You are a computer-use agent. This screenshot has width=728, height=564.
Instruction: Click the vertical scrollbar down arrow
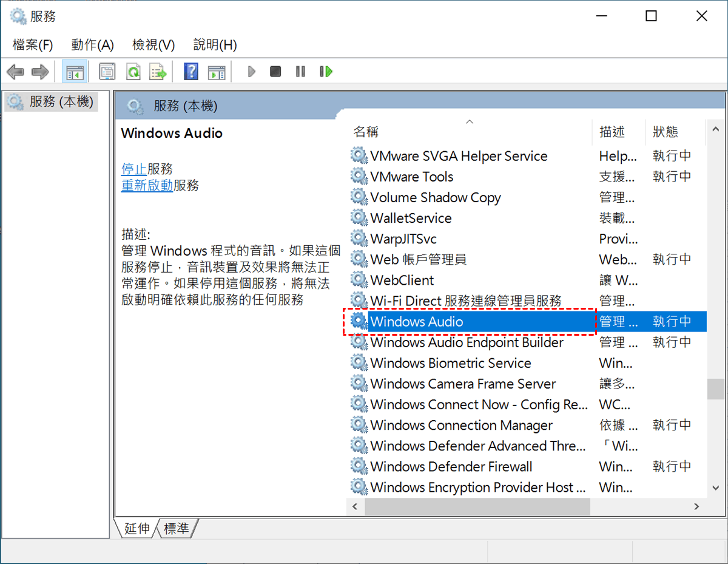pos(716,489)
